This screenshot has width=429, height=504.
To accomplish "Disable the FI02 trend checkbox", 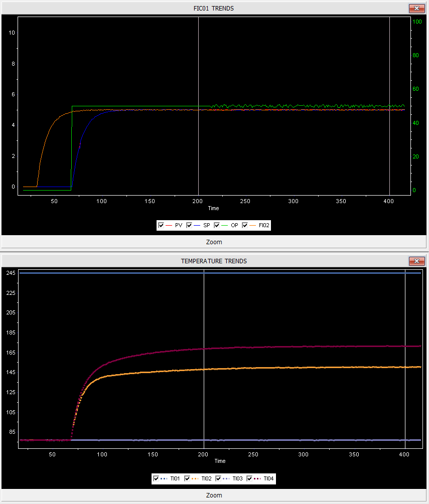I will tap(245, 226).
